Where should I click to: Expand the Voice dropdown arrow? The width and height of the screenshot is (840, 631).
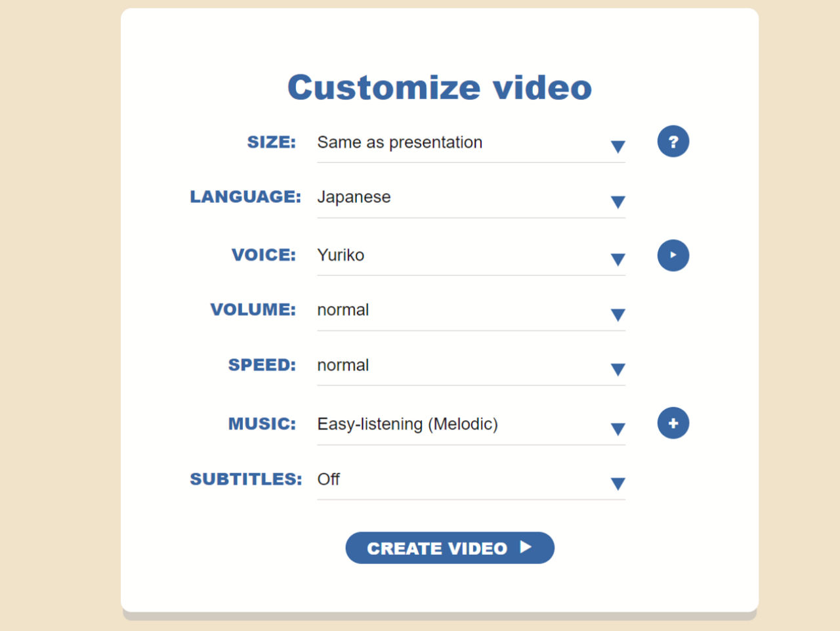point(617,259)
